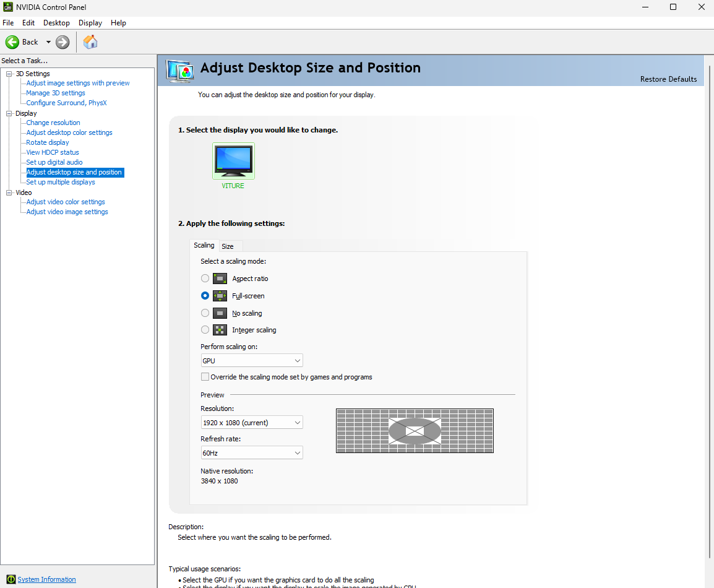Screen dimensions: 714x588
Task: Select the VITURE display monitor icon
Action: (x=233, y=161)
